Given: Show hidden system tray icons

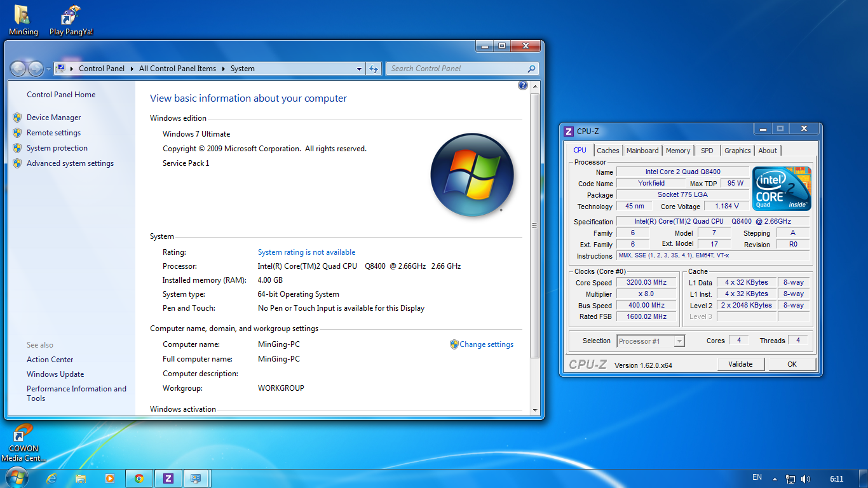Looking at the screenshot, I should click(775, 479).
